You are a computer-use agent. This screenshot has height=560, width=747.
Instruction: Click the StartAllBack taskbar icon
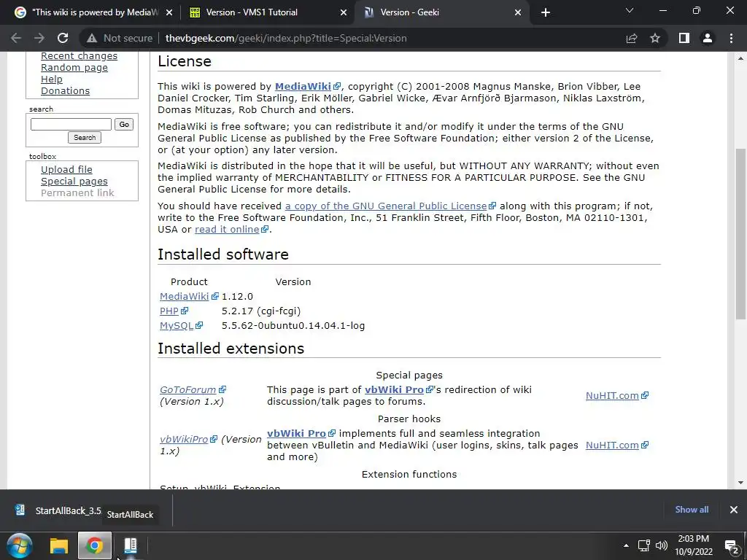point(130,545)
